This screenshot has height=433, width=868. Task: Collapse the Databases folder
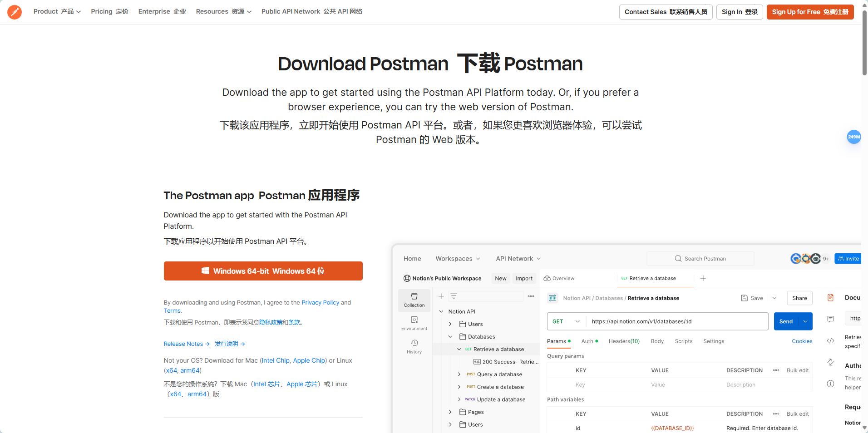click(x=450, y=337)
